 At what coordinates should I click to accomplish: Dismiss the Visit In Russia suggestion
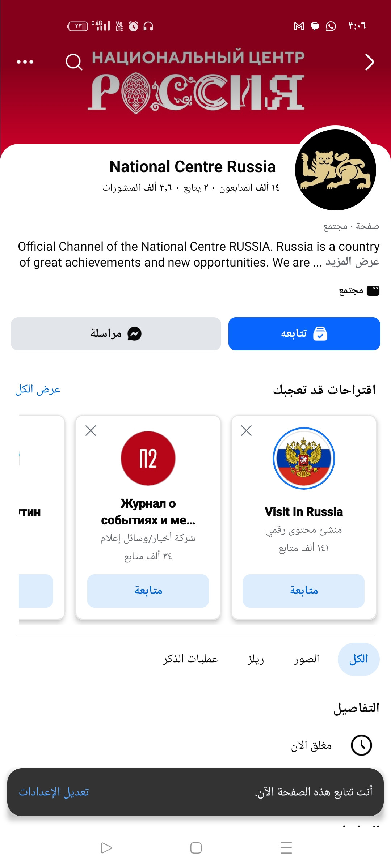point(246,430)
